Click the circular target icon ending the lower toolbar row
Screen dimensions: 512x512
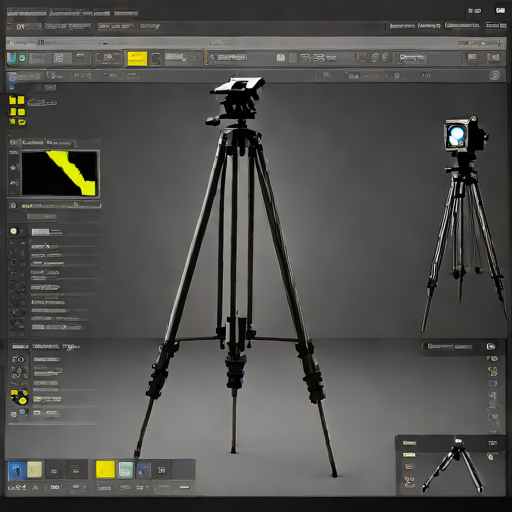click(x=495, y=76)
